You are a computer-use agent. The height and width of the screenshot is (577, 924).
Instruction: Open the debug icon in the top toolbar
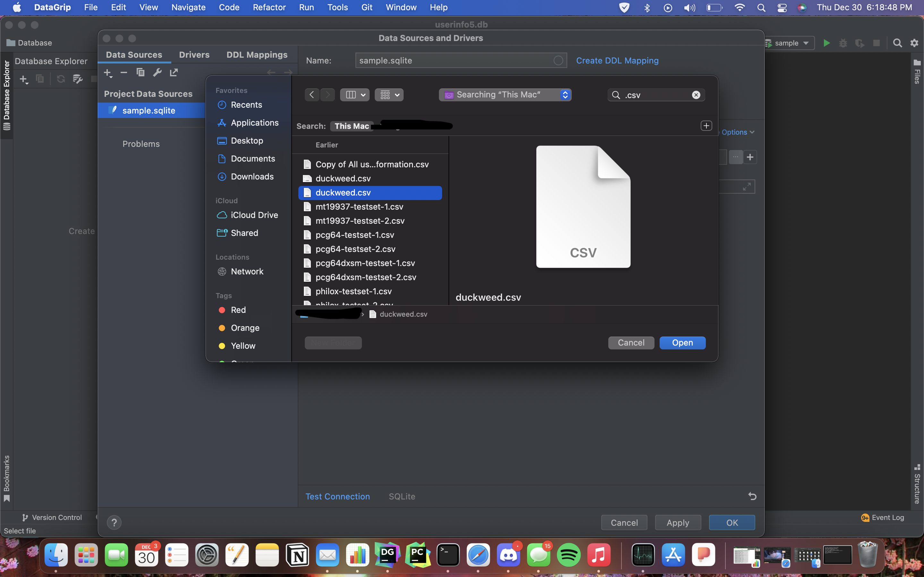coord(843,43)
